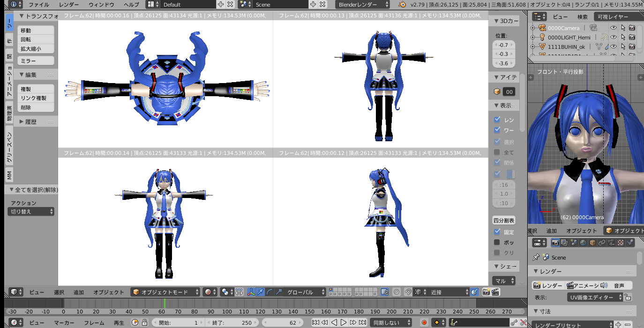Click 回転 rotate button
The image size is (644, 328).
pyautogui.click(x=36, y=39)
